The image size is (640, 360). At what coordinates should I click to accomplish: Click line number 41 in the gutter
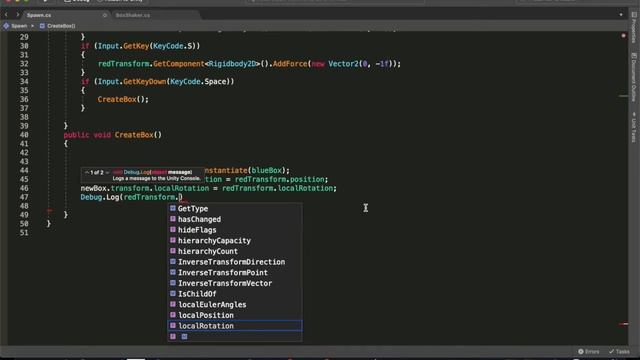(24, 144)
